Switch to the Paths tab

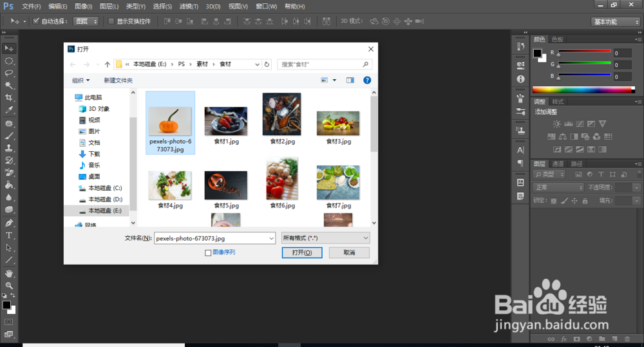click(x=576, y=164)
